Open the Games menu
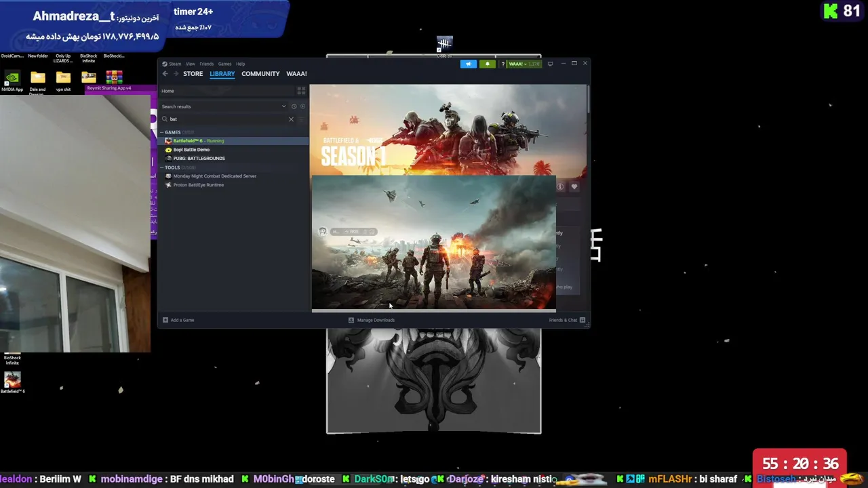868x488 pixels. coord(224,64)
